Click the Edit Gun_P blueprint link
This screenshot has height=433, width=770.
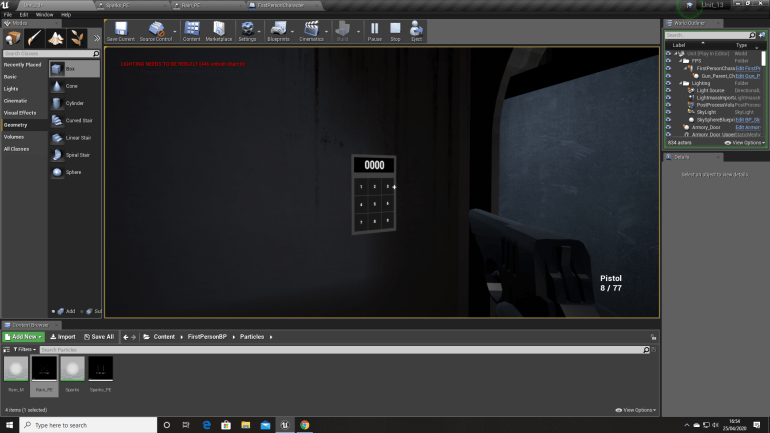747,76
